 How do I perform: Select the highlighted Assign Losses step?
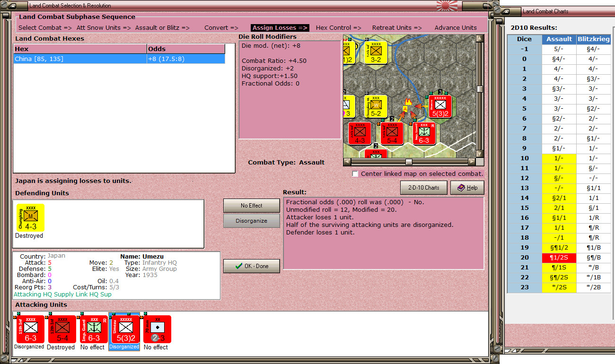click(x=281, y=28)
